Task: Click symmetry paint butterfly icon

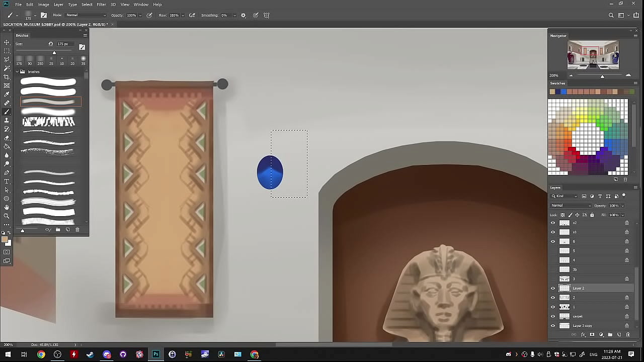Action: [267, 16]
